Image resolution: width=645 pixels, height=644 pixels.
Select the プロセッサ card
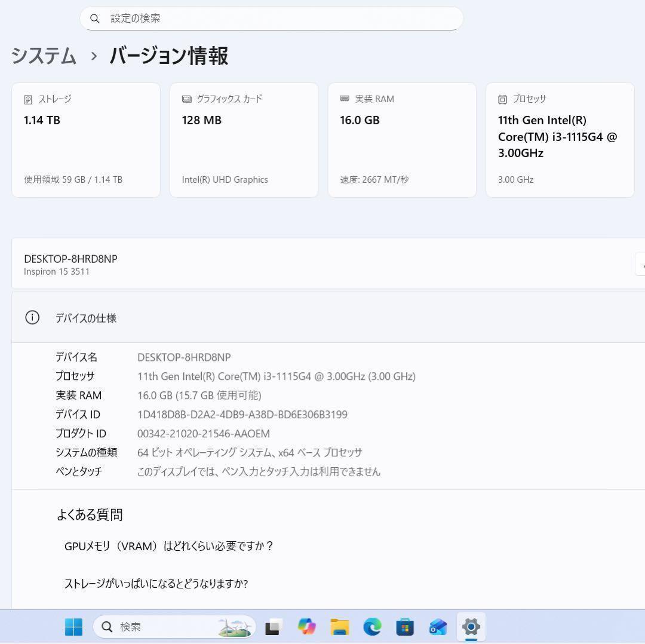point(560,139)
